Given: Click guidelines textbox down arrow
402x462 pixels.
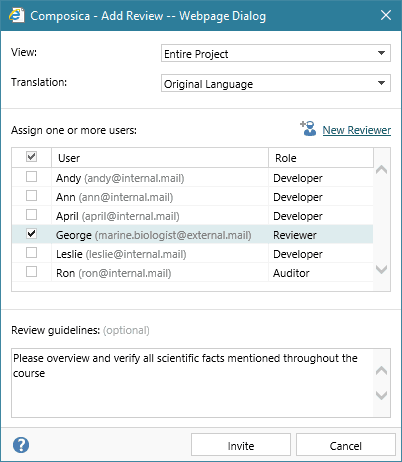Looking at the screenshot, I should tap(381, 395).
